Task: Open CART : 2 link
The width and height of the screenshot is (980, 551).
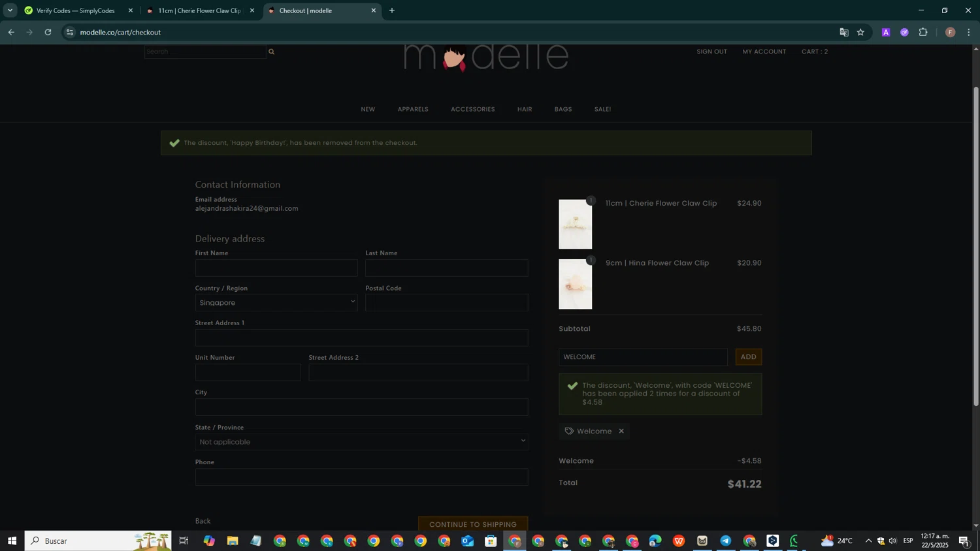Action: (x=815, y=52)
